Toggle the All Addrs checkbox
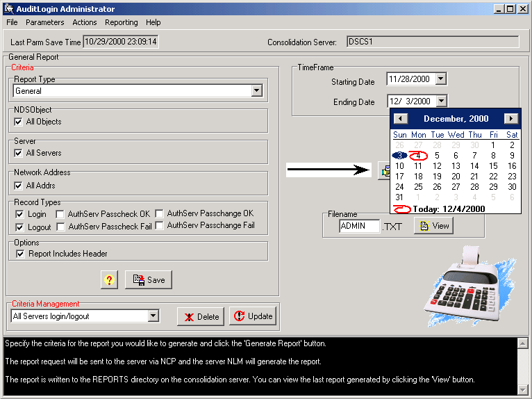The image size is (532, 399). point(18,186)
